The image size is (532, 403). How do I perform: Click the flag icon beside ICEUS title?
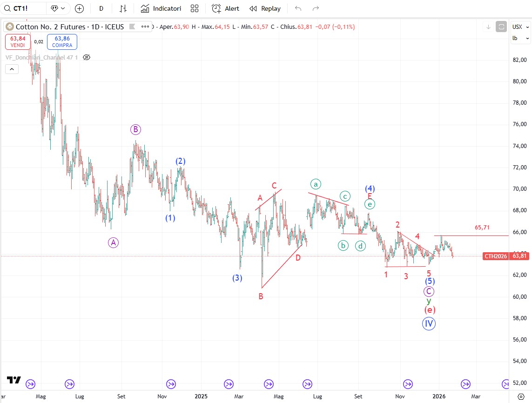[x=132, y=27]
